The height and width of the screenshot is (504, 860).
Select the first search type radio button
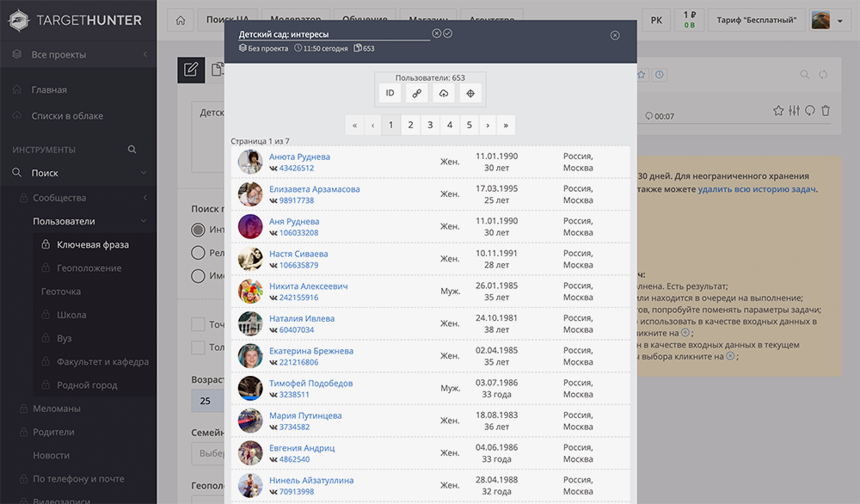[199, 230]
